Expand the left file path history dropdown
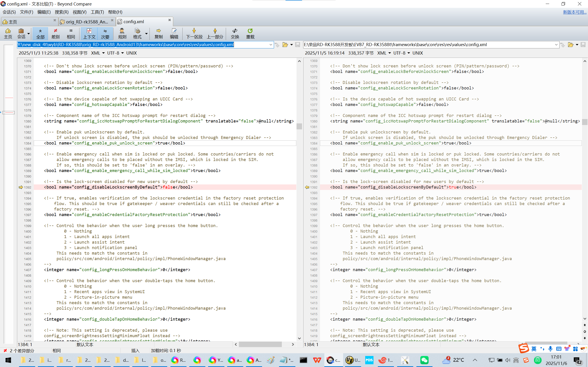The image size is (588, 367). [271, 45]
